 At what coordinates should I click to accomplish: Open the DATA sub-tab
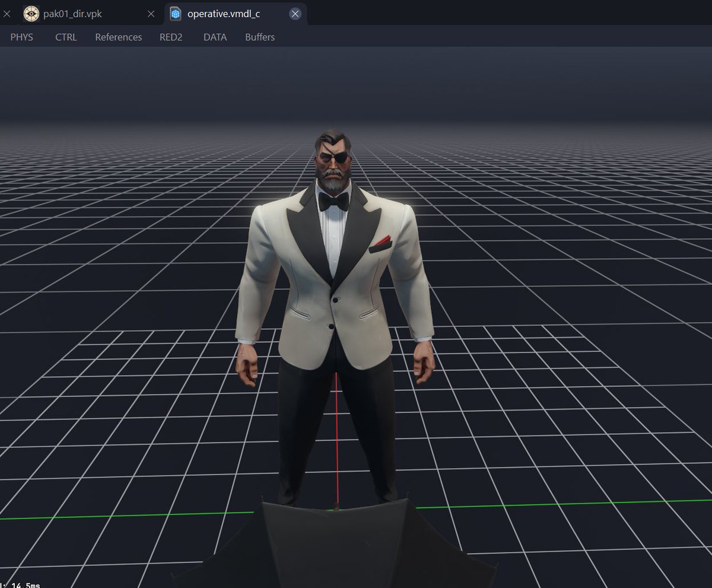pos(215,37)
